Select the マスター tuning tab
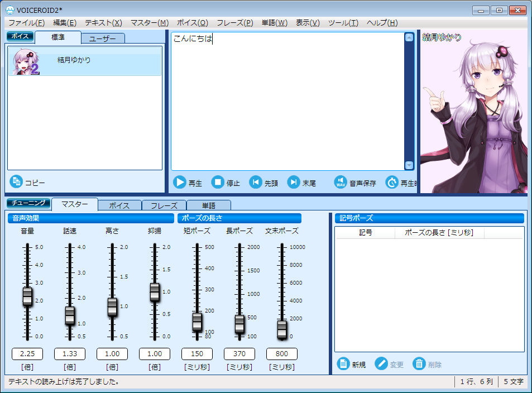 pyautogui.click(x=75, y=204)
